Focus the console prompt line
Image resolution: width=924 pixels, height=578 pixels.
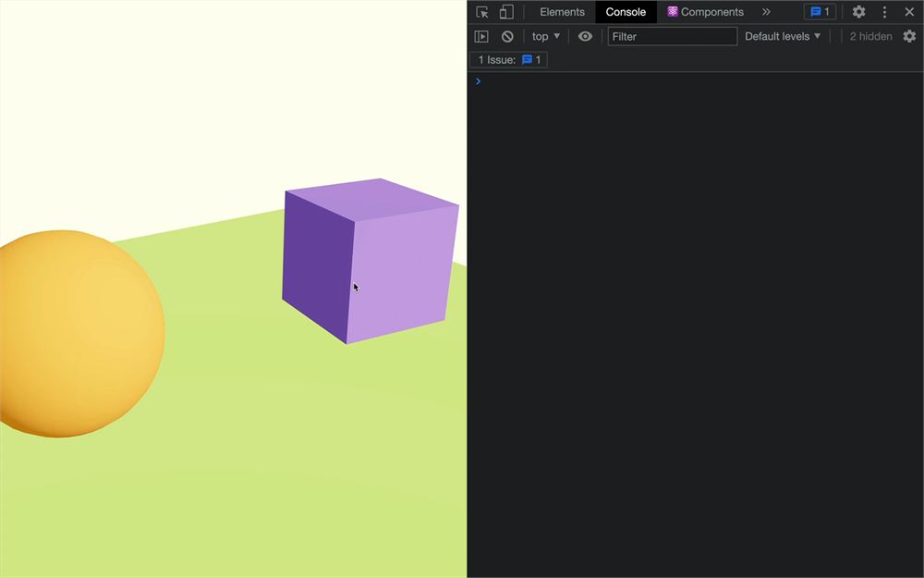(696, 81)
